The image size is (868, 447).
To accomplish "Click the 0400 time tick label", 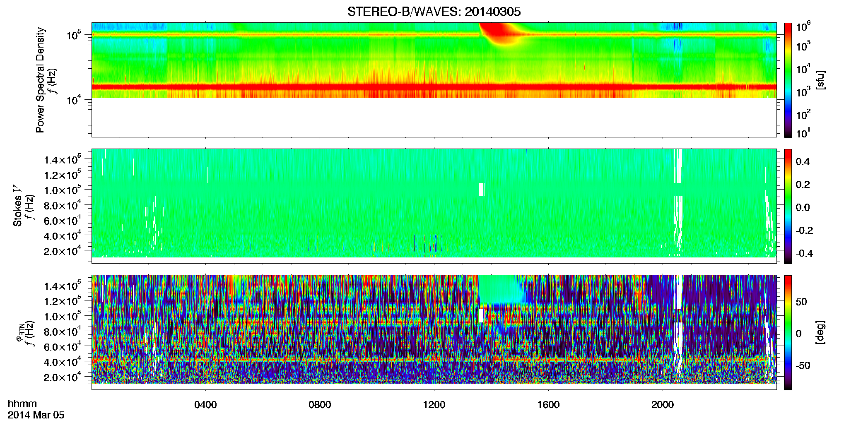I will coord(205,404).
